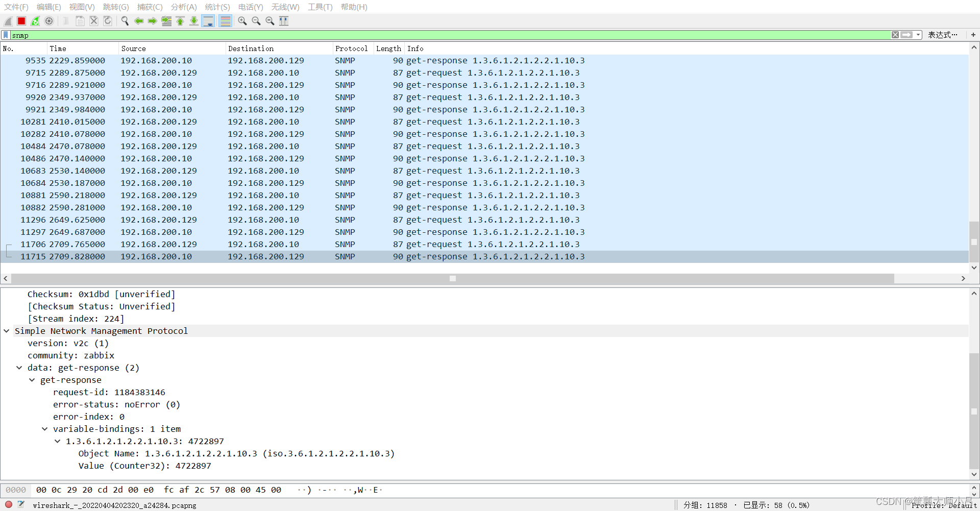This screenshot has height=511, width=980.
Task: Collapse the get-response subtree
Action: (32, 380)
